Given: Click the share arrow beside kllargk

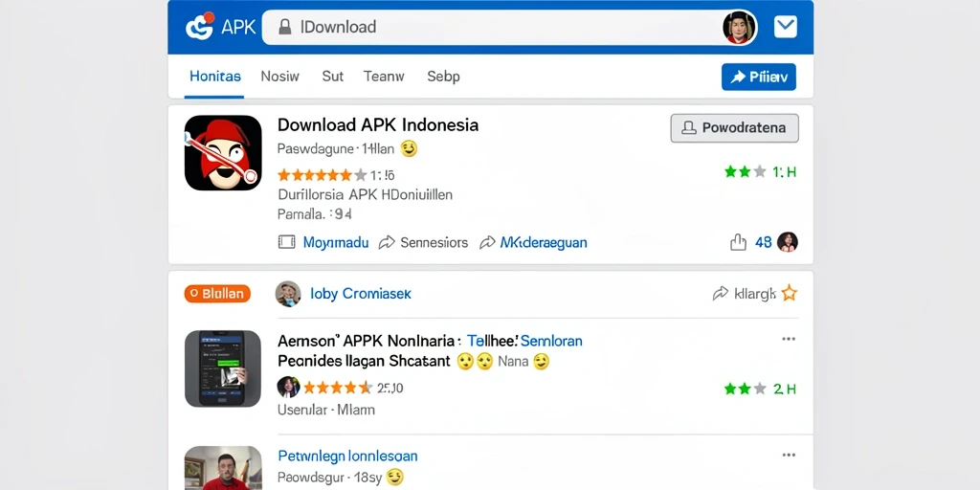Looking at the screenshot, I should [x=721, y=293].
